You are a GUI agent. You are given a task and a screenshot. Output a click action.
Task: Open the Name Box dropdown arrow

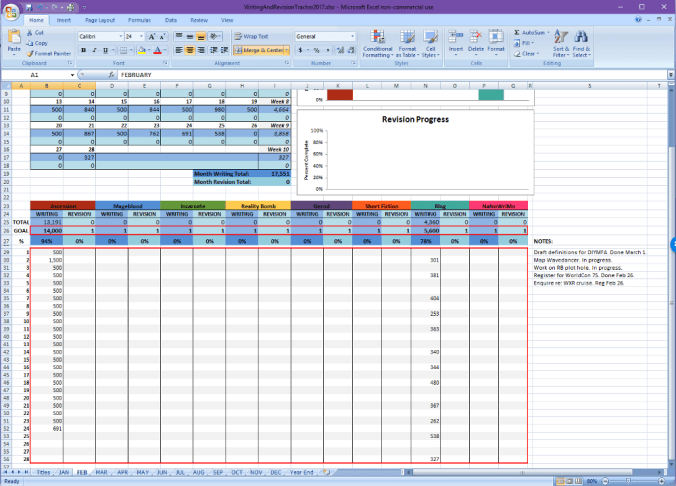pos(71,75)
